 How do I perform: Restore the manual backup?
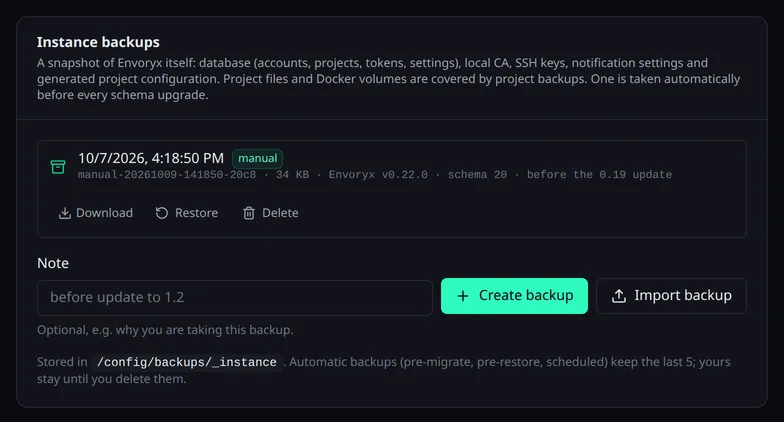186,213
